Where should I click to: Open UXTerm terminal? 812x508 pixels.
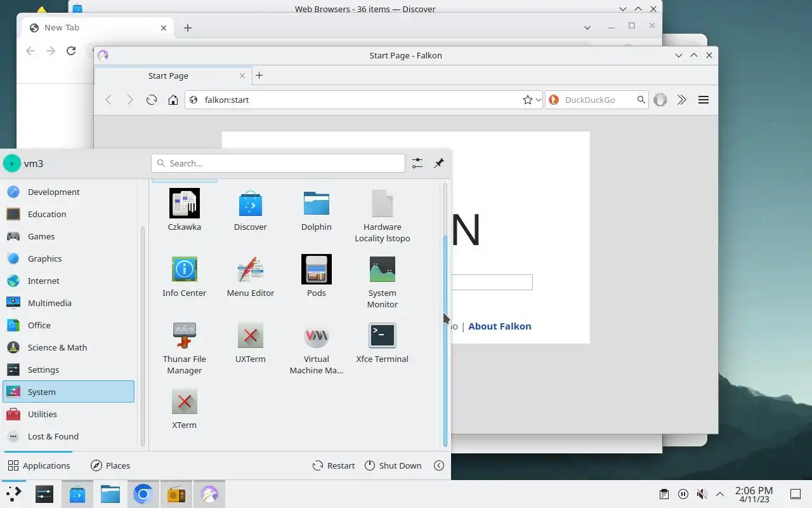tap(250, 342)
